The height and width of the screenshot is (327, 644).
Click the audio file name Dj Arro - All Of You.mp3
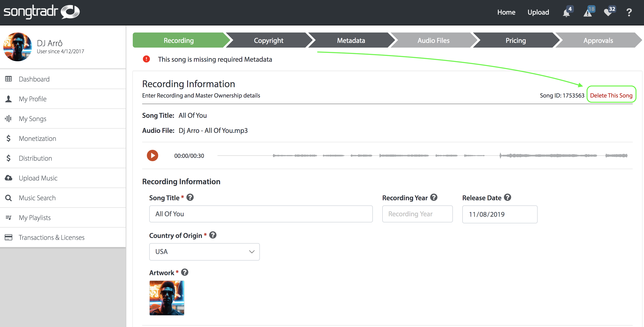[213, 130]
